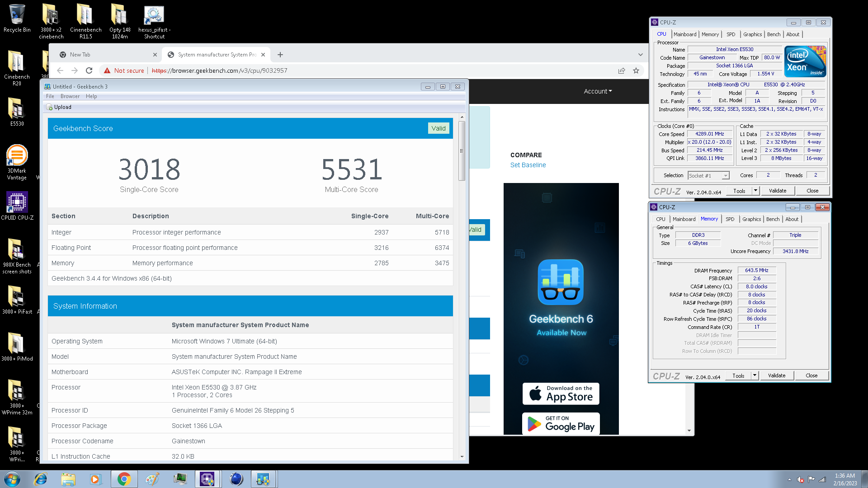Open the E5530 desktop folder
868x488 pixels.
coord(17,112)
